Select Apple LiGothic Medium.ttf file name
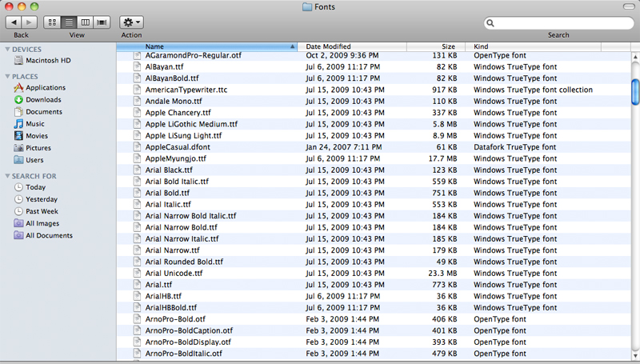Image resolution: width=640 pixels, height=364 pixels. [x=191, y=124]
